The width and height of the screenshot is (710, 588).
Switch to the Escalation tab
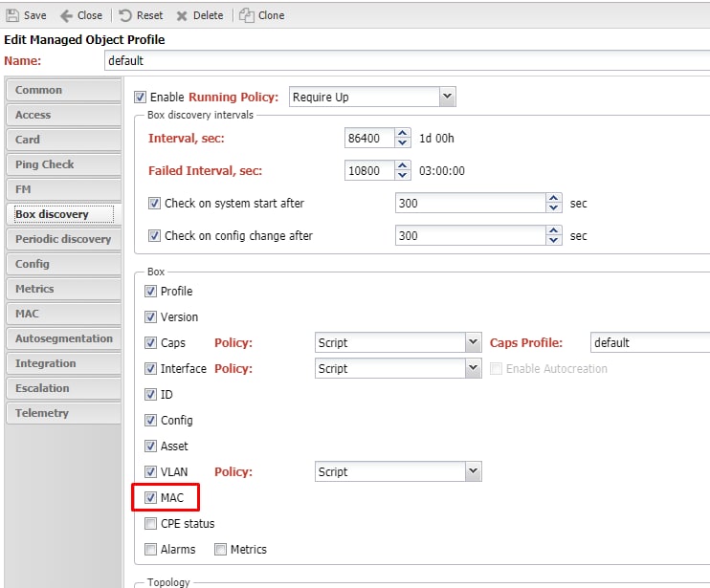pyautogui.click(x=64, y=388)
